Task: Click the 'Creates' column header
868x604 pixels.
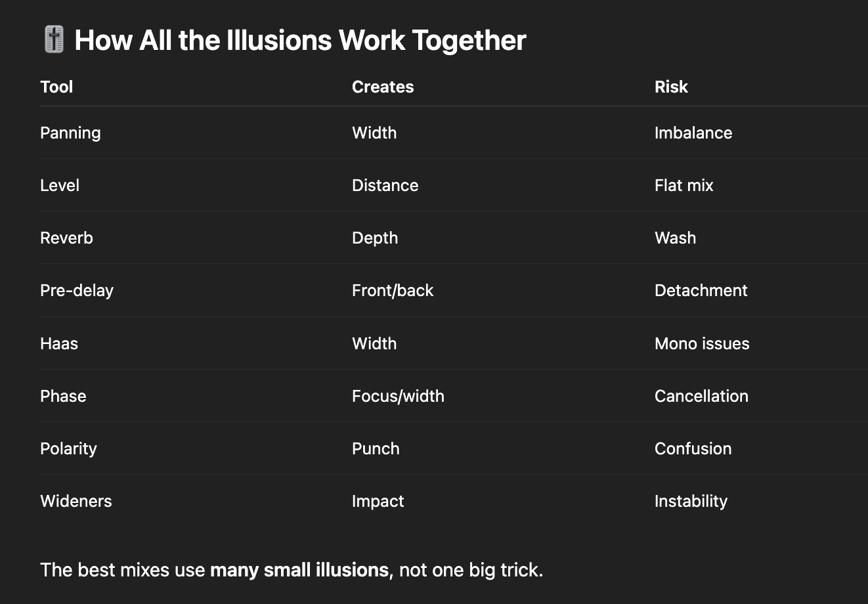Action: click(383, 87)
